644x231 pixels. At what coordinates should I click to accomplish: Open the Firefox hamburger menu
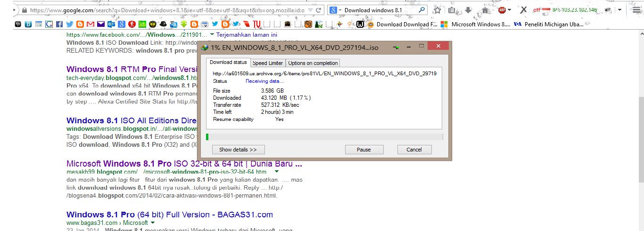point(636,10)
